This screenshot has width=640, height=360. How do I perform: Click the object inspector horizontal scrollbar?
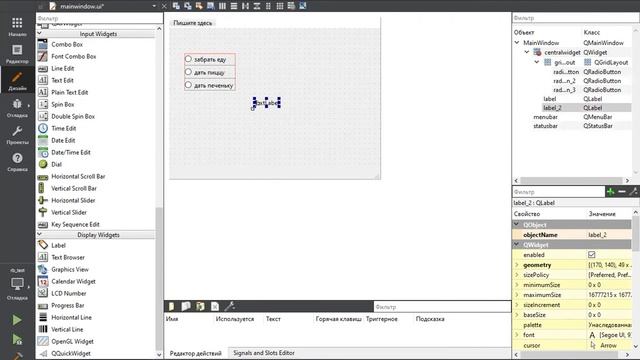571,180
